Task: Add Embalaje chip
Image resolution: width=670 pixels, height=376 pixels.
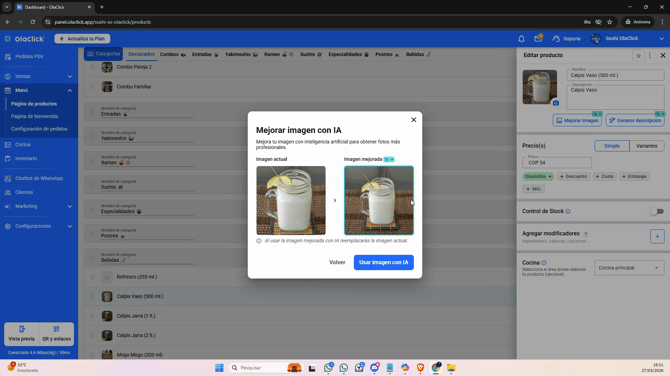Action: (634, 176)
